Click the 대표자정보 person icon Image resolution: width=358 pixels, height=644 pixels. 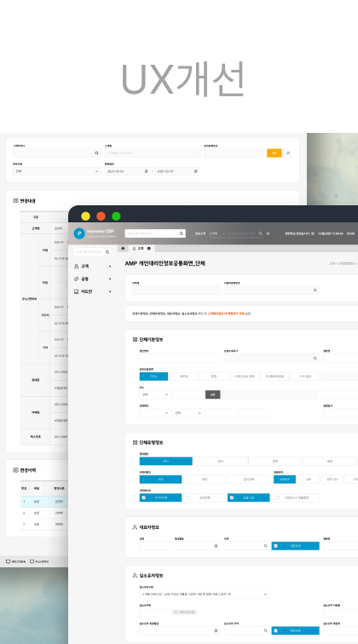pyautogui.click(x=135, y=527)
